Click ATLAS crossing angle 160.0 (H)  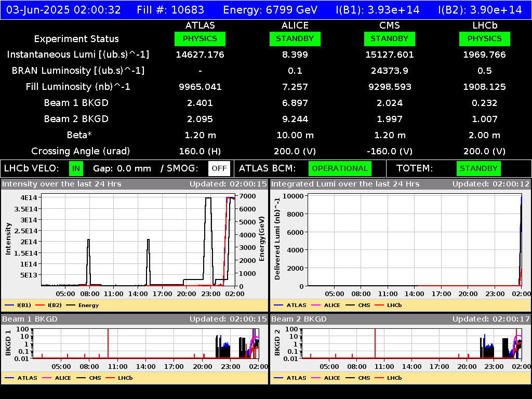pos(200,151)
